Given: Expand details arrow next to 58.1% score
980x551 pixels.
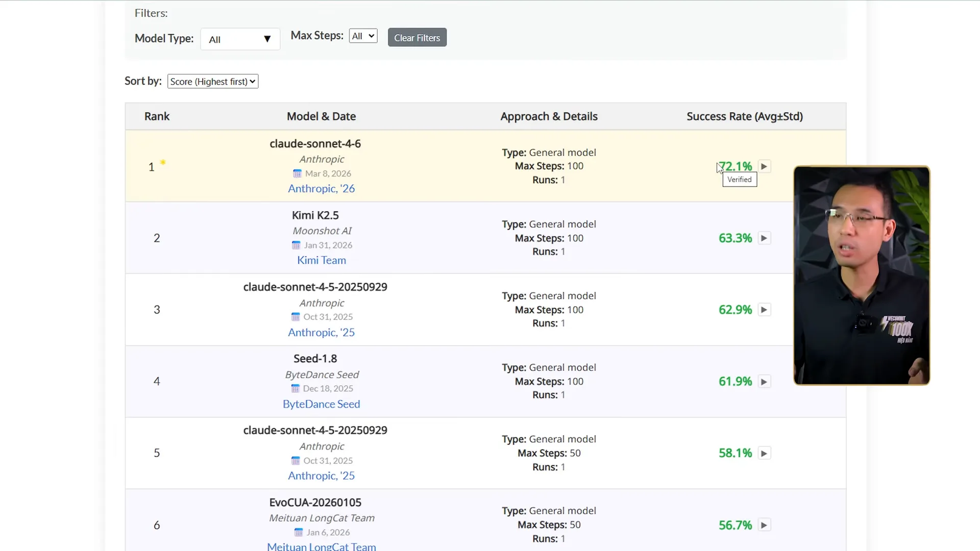Looking at the screenshot, I should (764, 453).
